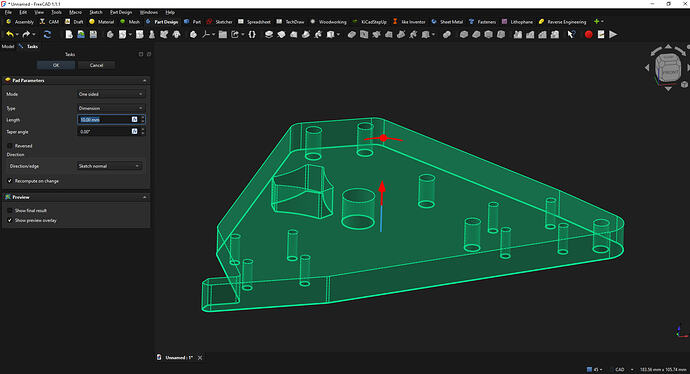Click the What's This help cursor icon
Image resolution: width=690 pixels, height=374 pixels.
pyautogui.click(x=572, y=34)
